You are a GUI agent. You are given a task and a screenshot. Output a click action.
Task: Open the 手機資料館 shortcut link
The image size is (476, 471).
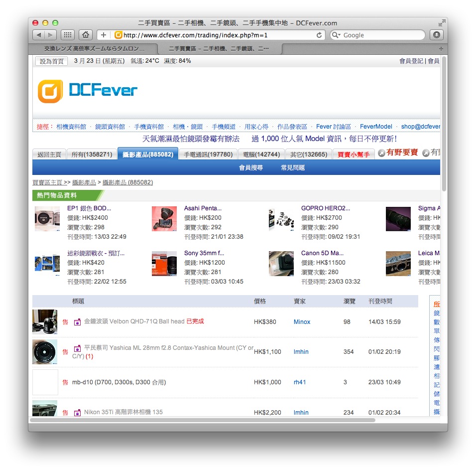click(x=149, y=127)
